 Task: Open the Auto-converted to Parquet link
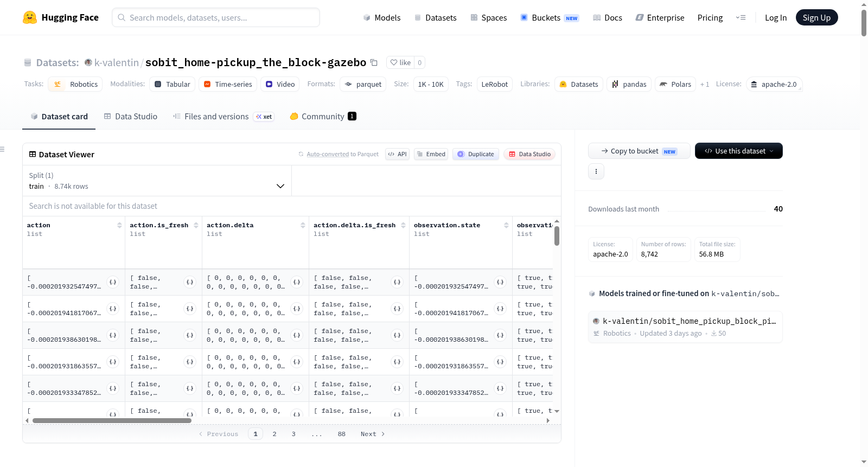[328, 154]
